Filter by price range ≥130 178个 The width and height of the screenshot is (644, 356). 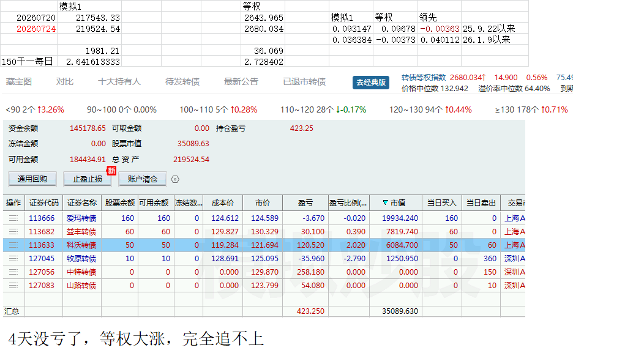tap(531, 110)
